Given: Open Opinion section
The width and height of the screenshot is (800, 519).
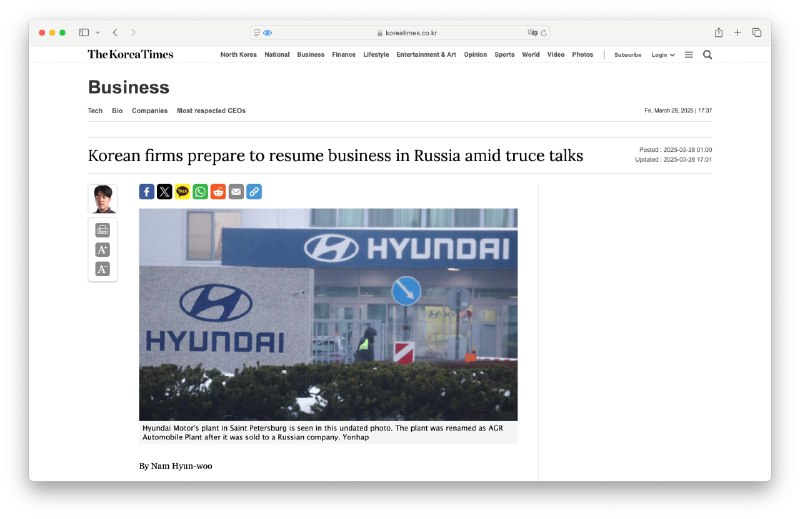Looking at the screenshot, I should pyautogui.click(x=476, y=55).
